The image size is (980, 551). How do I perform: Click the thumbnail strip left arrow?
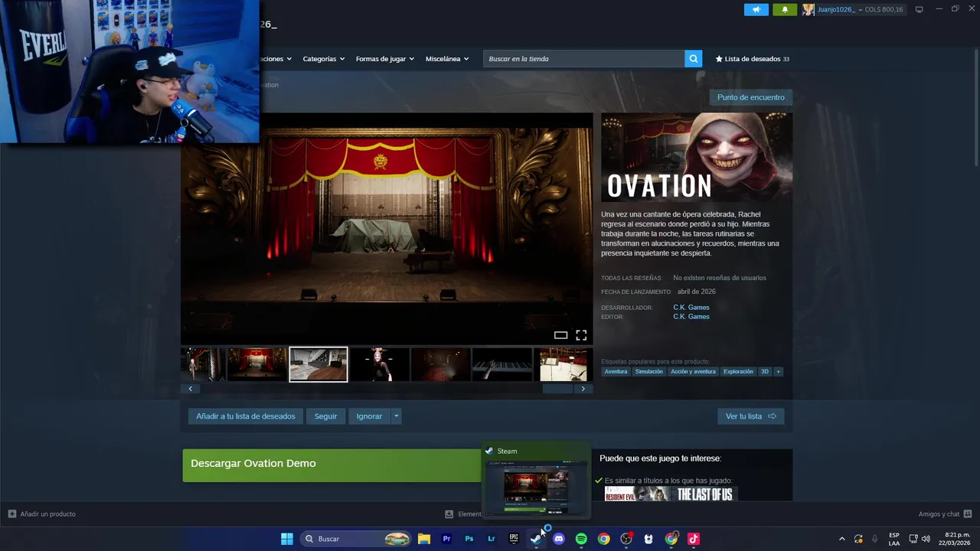coord(190,389)
